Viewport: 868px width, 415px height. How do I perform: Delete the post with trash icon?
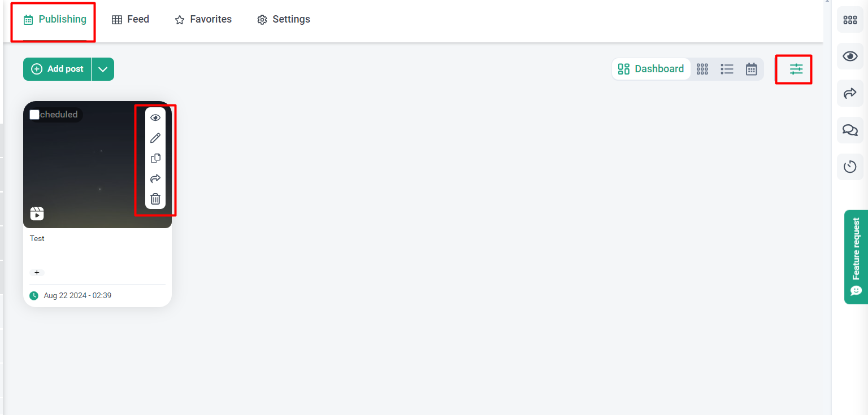coord(155,199)
